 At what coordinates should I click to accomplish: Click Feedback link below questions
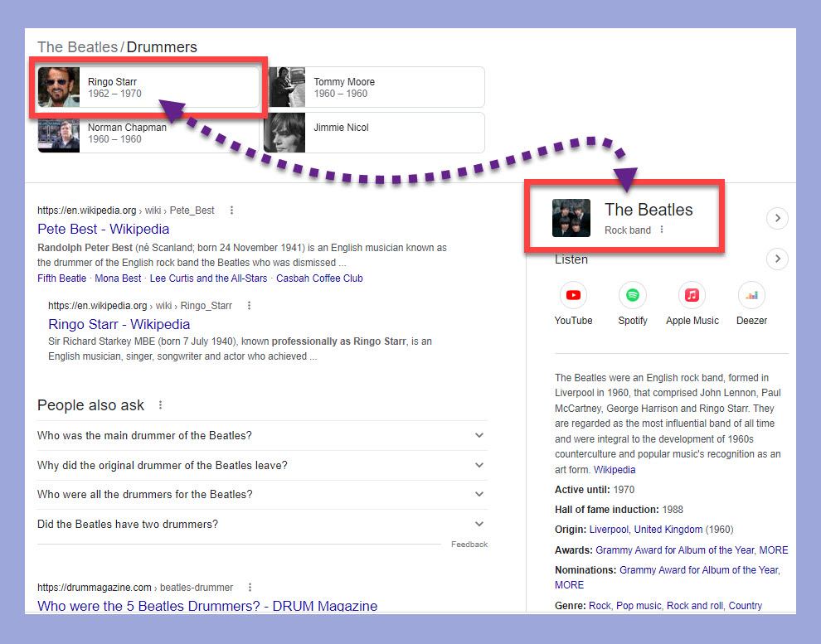point(469,545)
